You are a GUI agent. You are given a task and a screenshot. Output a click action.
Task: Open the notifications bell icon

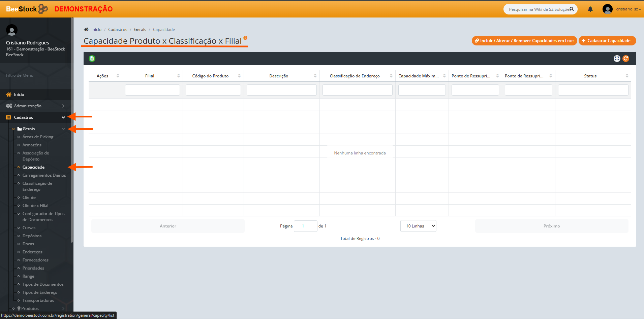pos(590,9)
